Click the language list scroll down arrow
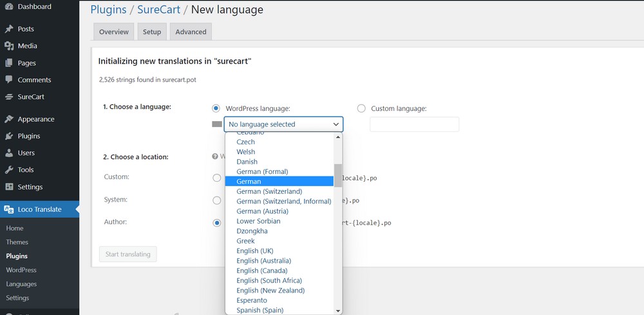 click(338, 311)
